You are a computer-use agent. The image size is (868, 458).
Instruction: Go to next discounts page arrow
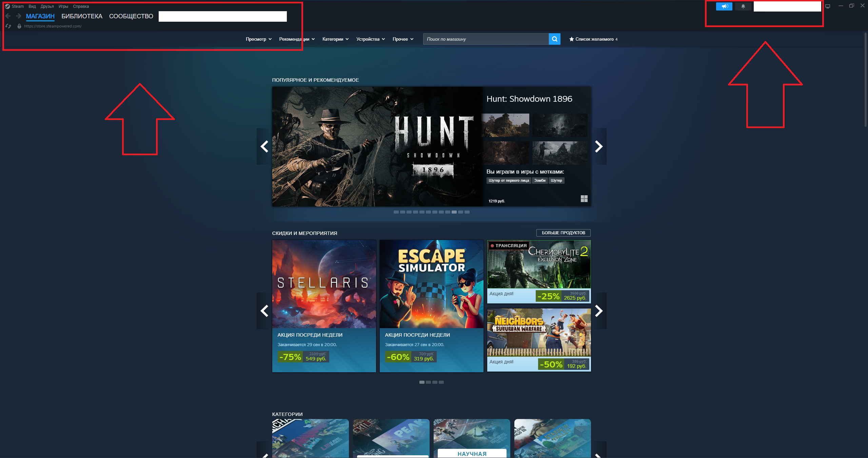pyautogui.click(x=599, y=311)
